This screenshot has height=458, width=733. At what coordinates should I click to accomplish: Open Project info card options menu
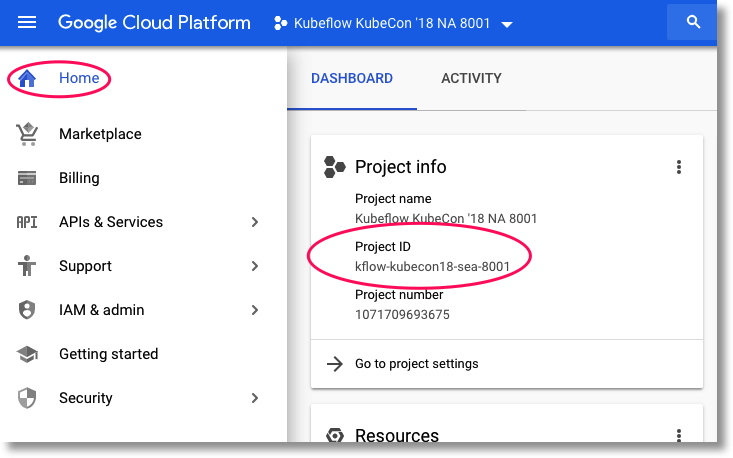(x=679, y=167)
